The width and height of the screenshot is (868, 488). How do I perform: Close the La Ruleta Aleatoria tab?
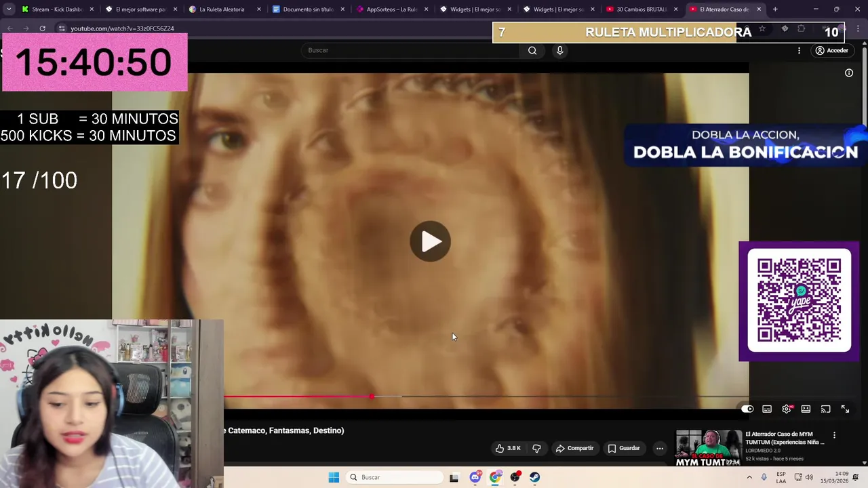click(258, 9)
